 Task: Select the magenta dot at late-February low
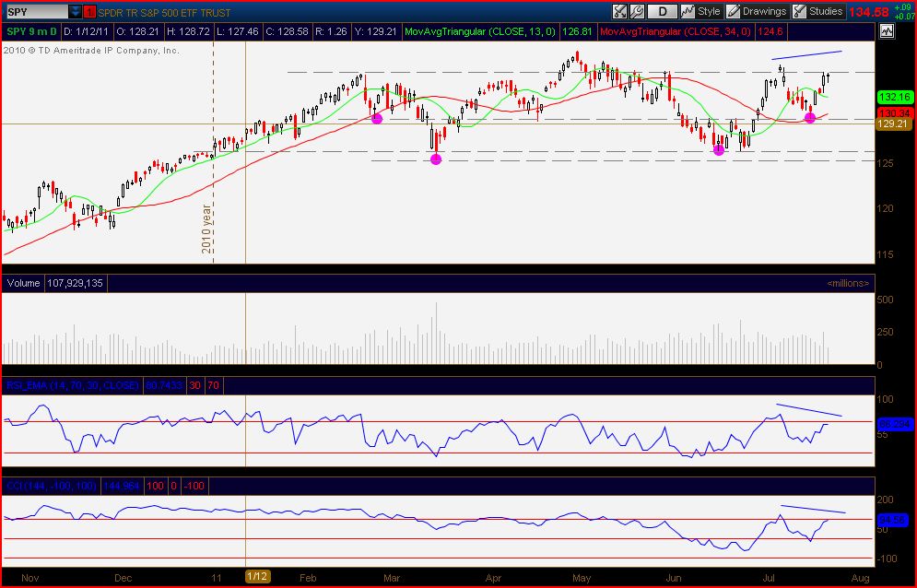(377, 119)
